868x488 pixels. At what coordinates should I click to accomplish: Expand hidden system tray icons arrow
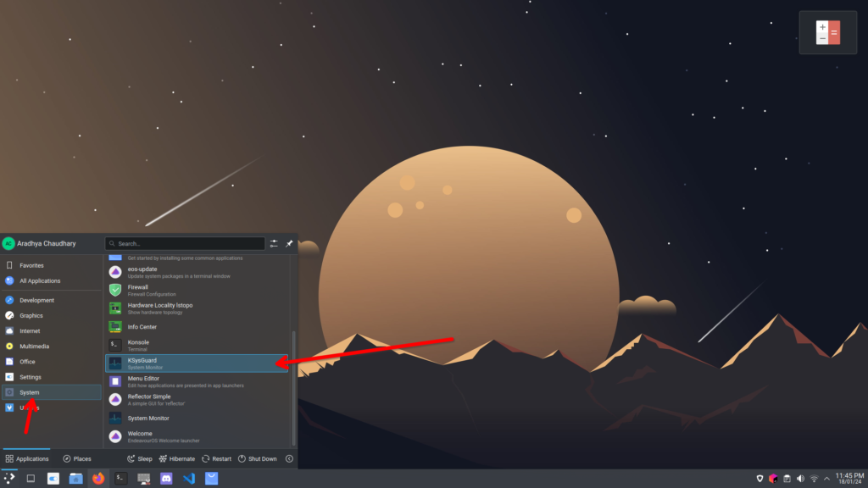point(827,479)
